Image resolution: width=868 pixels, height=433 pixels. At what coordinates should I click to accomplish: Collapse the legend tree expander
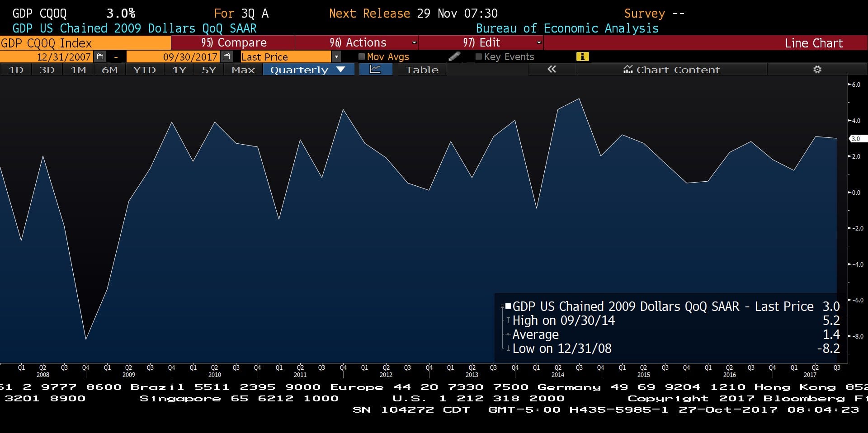click(x=502, y=306)
